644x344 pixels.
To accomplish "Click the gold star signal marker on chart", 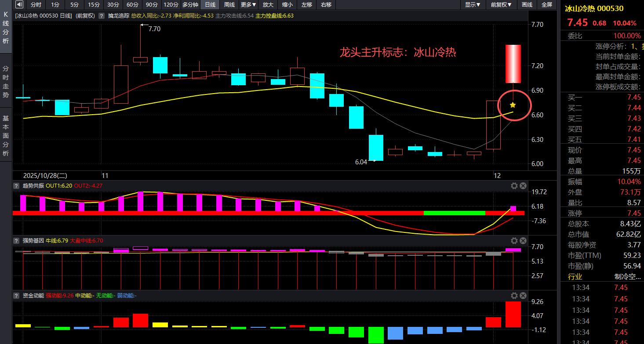I will (x=513, y=105).
